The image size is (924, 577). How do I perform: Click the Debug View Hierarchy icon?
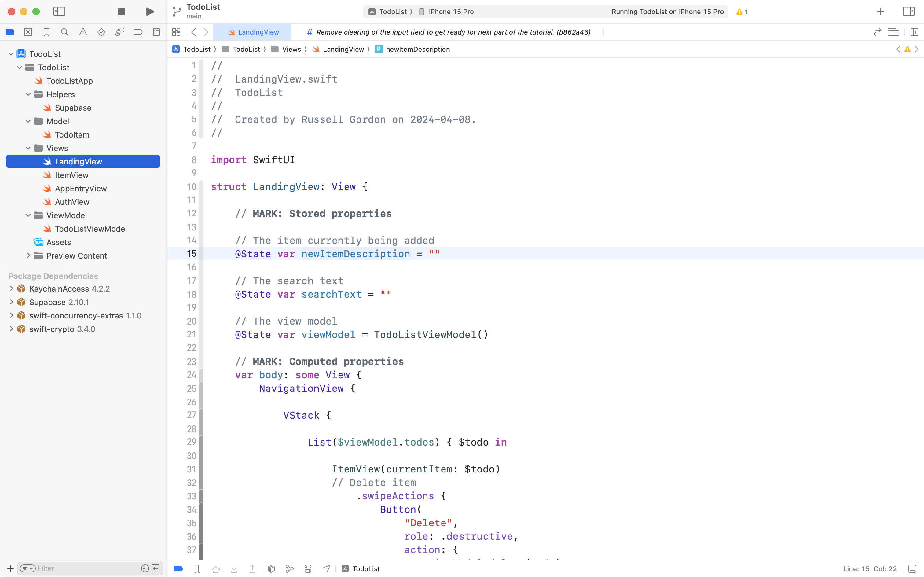tap(271, 569)
